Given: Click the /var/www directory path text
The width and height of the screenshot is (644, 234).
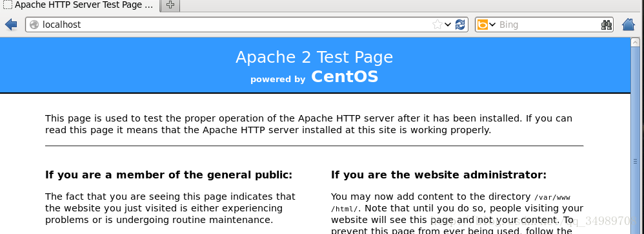Looking at the screenshot, I should point(552,197).
